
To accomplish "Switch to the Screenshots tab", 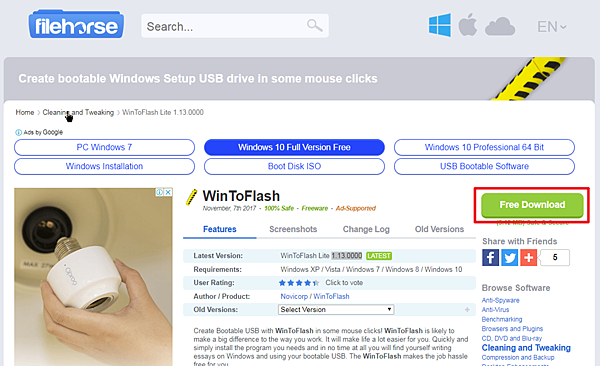I will 293,229.
